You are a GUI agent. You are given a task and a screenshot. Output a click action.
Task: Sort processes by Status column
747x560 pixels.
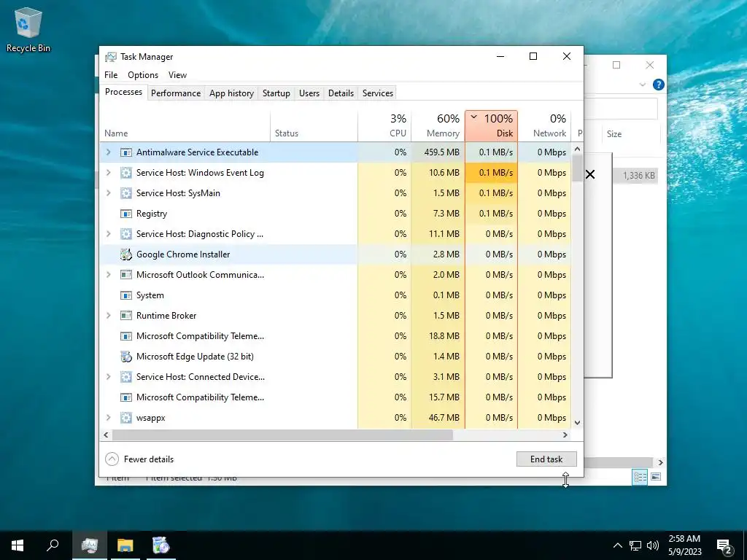pos(314,126)
